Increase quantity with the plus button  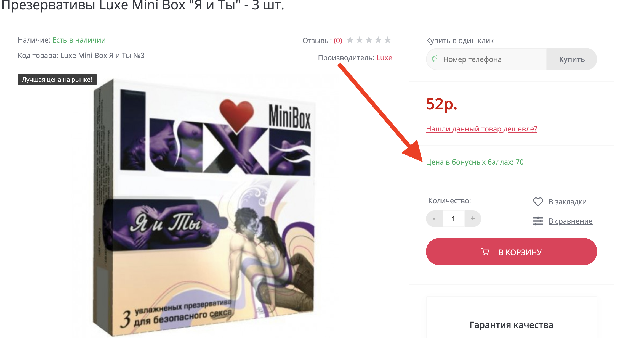473,219
